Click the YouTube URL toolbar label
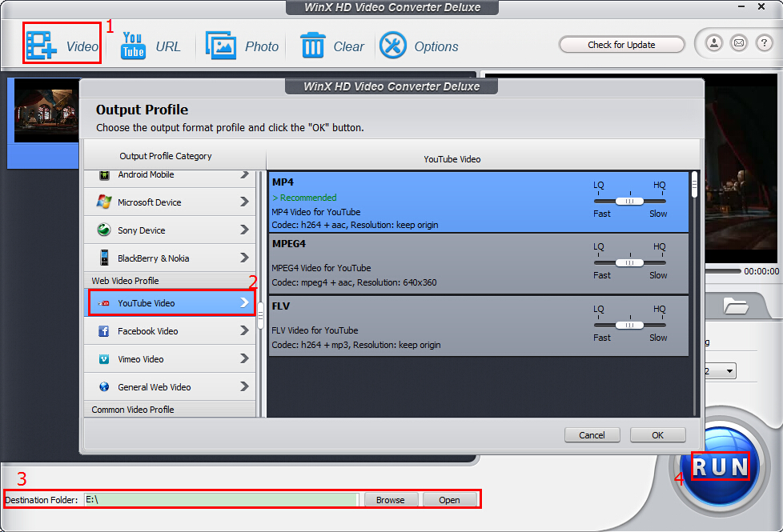 (x=168, y=46)
